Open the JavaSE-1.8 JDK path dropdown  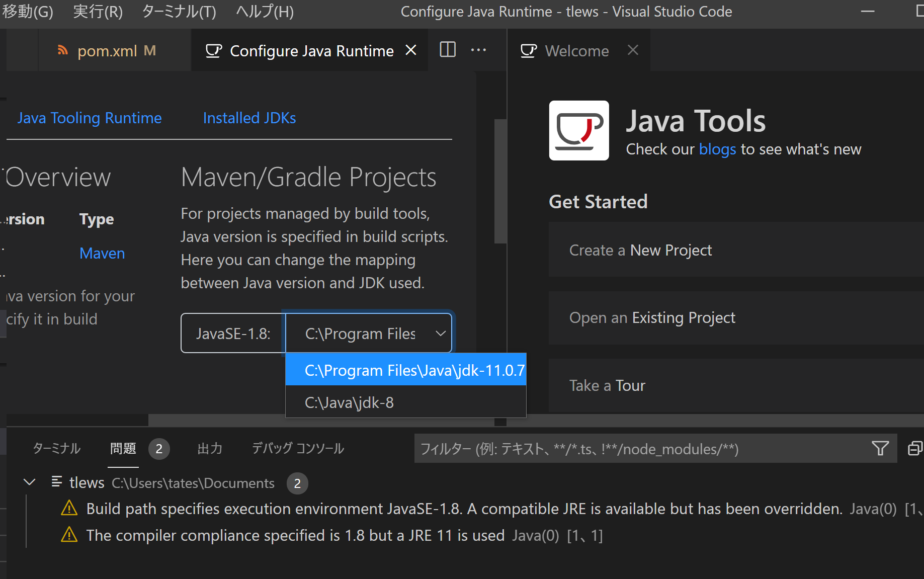(x=369, y=333)
